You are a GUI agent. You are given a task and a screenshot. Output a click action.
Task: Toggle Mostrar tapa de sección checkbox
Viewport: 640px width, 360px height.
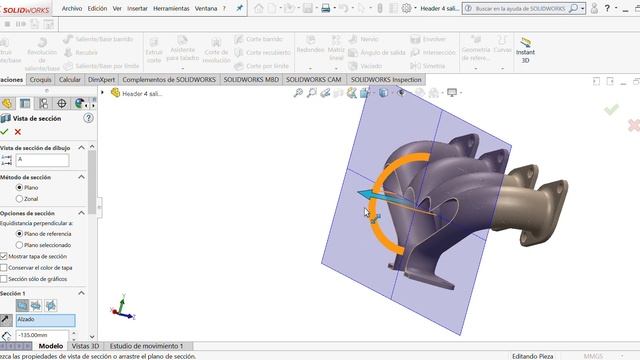coord(4,256)
